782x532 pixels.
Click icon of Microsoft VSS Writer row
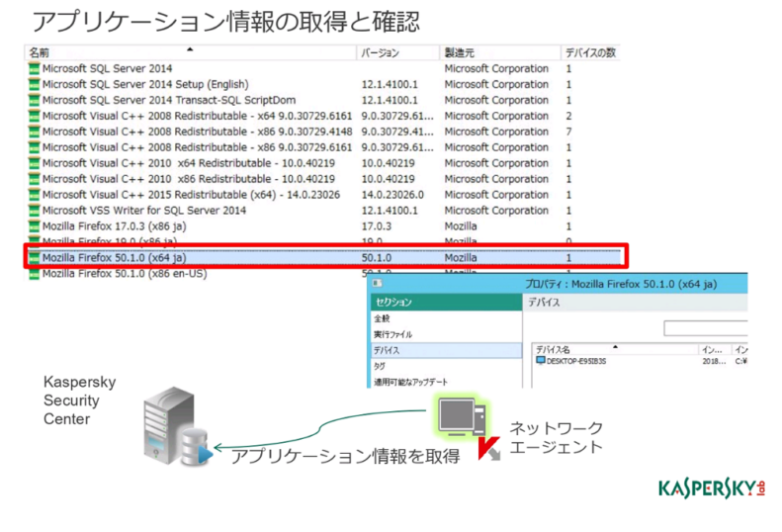tap(34, 211)
